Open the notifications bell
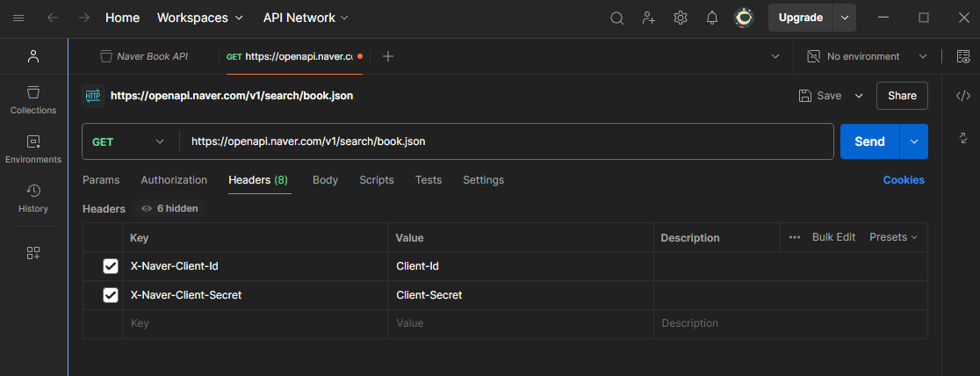 (x=712, y=18)
